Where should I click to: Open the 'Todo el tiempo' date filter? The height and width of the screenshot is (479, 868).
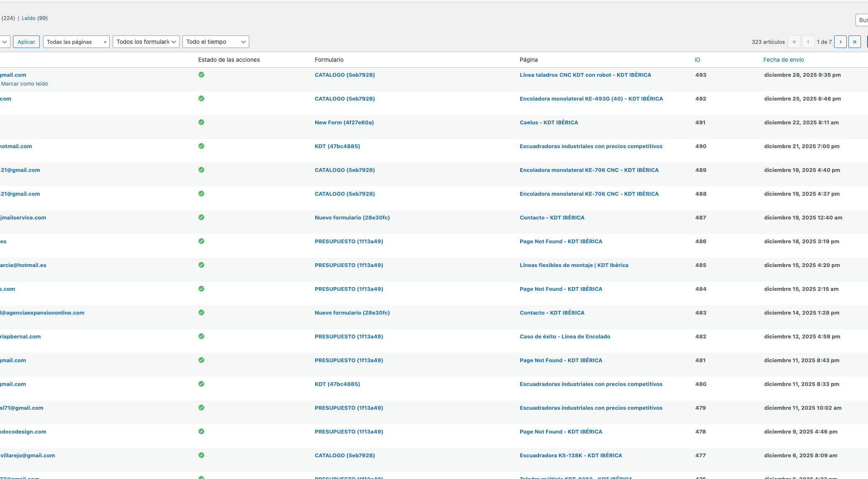[x=215, y=42]
